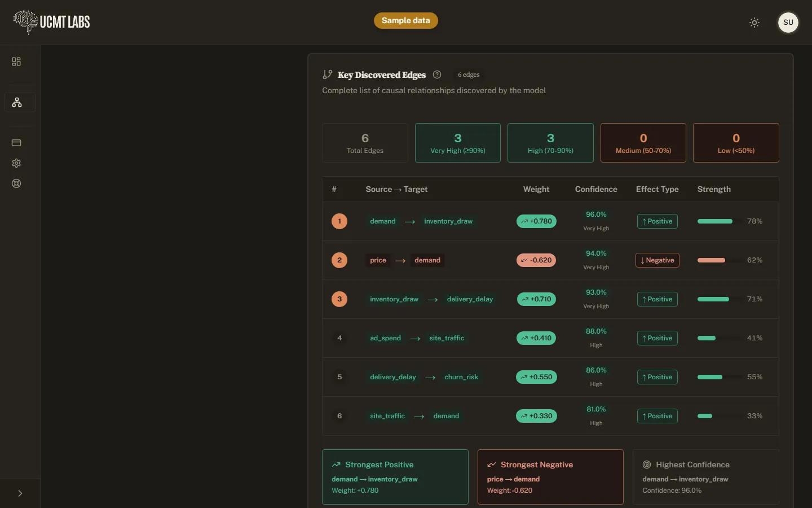Open the support lifebuoy sidebar icon
Screen dimensions: 812x508
tap(16, 183)
